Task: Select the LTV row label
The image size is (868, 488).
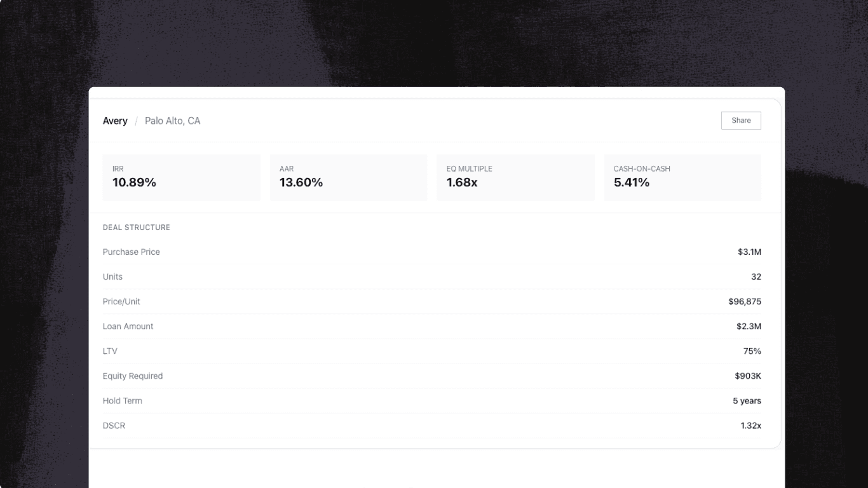Action: 110,351
